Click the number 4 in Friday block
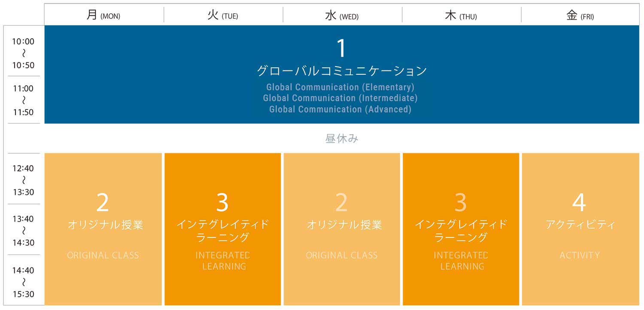Image resolution: width=644 pixels, height=310 pixels. tap(579, 202)
